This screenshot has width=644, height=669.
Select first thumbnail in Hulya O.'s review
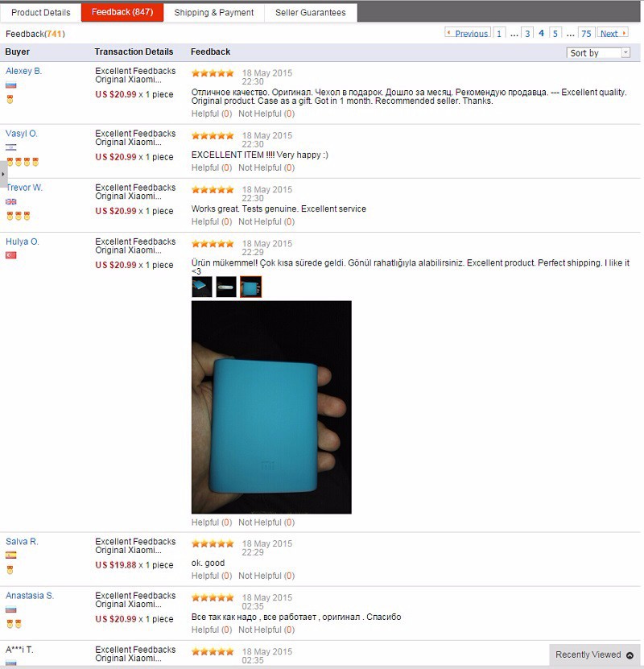202,287
